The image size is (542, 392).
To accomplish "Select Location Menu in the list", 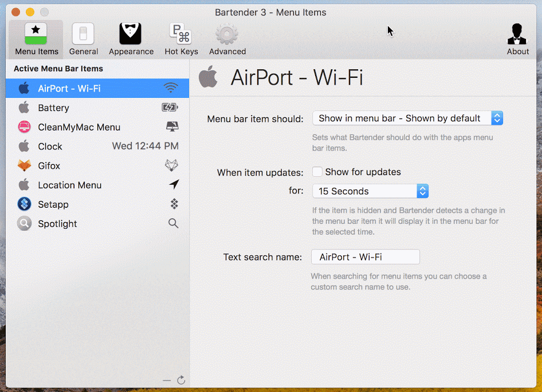I will click(97, 185).
